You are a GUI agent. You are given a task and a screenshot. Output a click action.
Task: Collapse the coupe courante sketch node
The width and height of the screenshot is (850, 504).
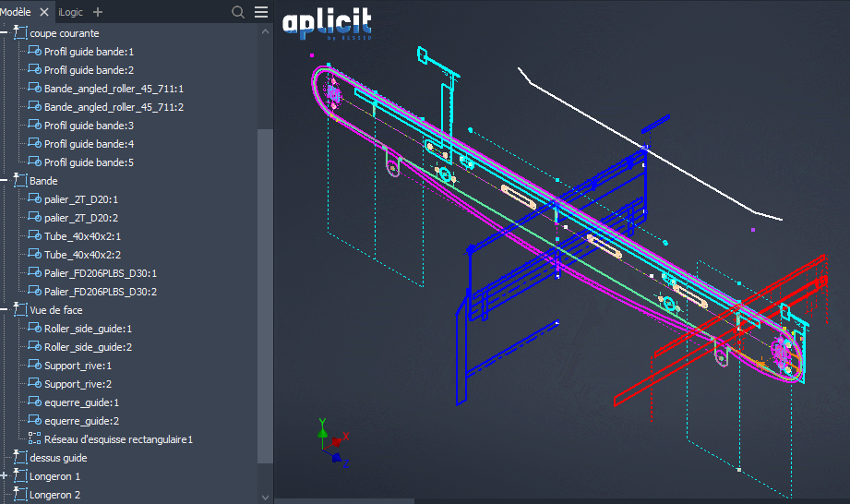tap(5, 33)
